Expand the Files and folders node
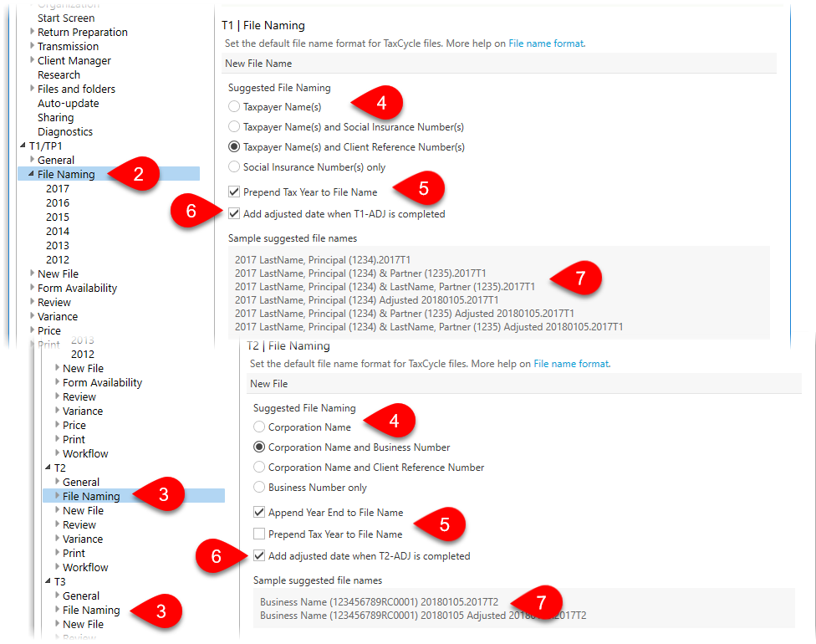 (33, 89)
